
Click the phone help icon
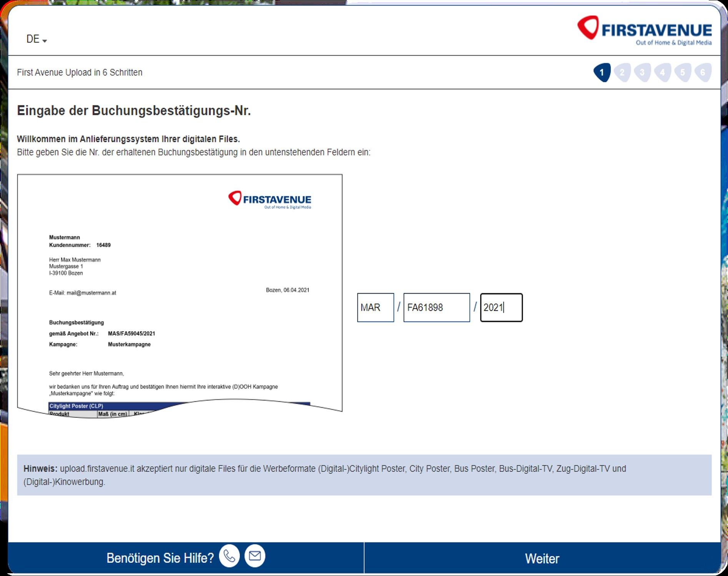click(x=229, y=556)
